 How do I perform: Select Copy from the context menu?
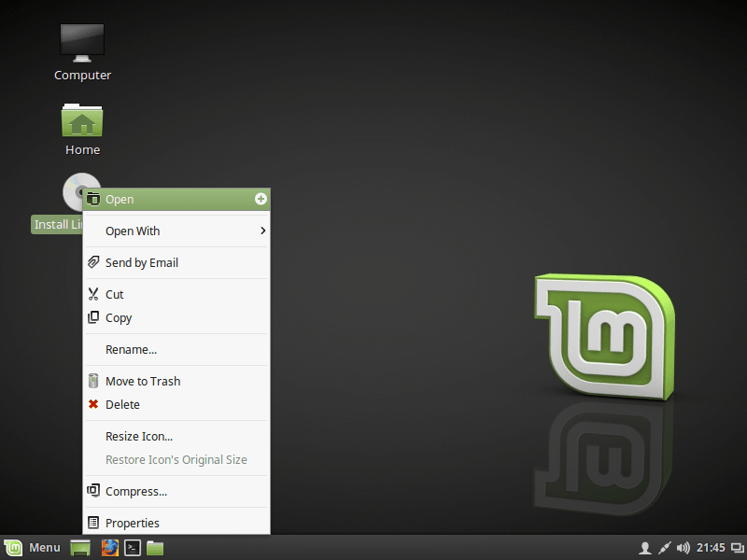point(176,317)
